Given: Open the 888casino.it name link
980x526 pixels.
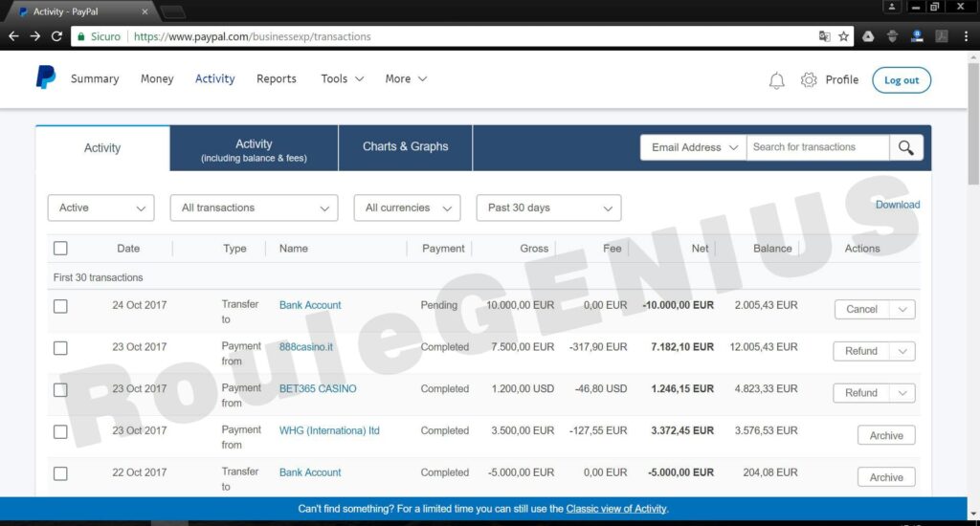Looking at the screenshot, I should pyautogui.click(x=305, y=347).
